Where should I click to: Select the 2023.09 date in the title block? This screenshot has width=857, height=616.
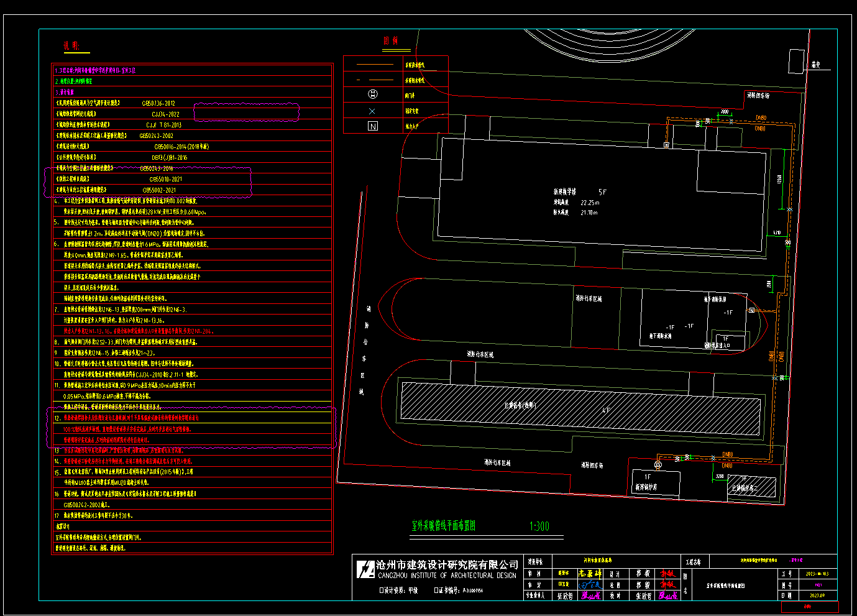pyautogui.click(x=817, y=595)
